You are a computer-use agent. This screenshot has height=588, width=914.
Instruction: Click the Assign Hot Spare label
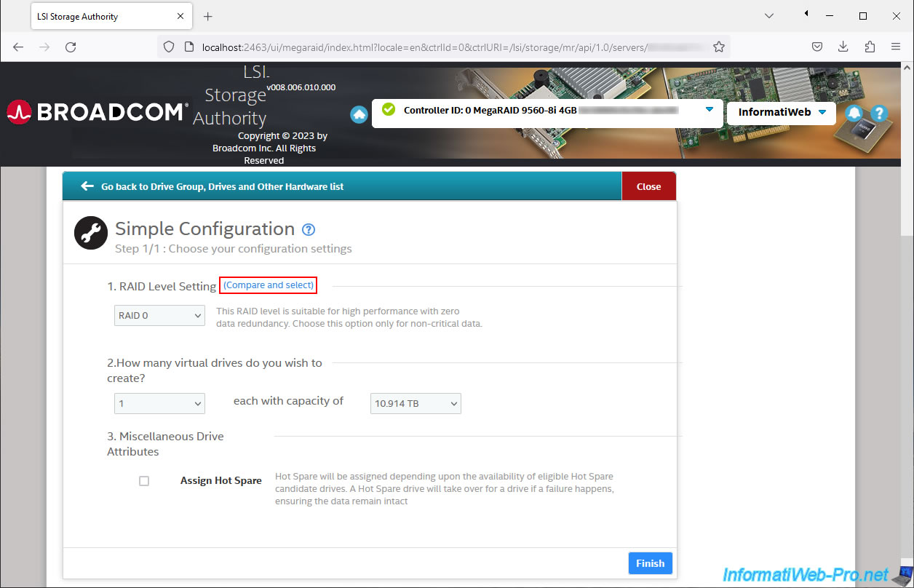[221, 481]
